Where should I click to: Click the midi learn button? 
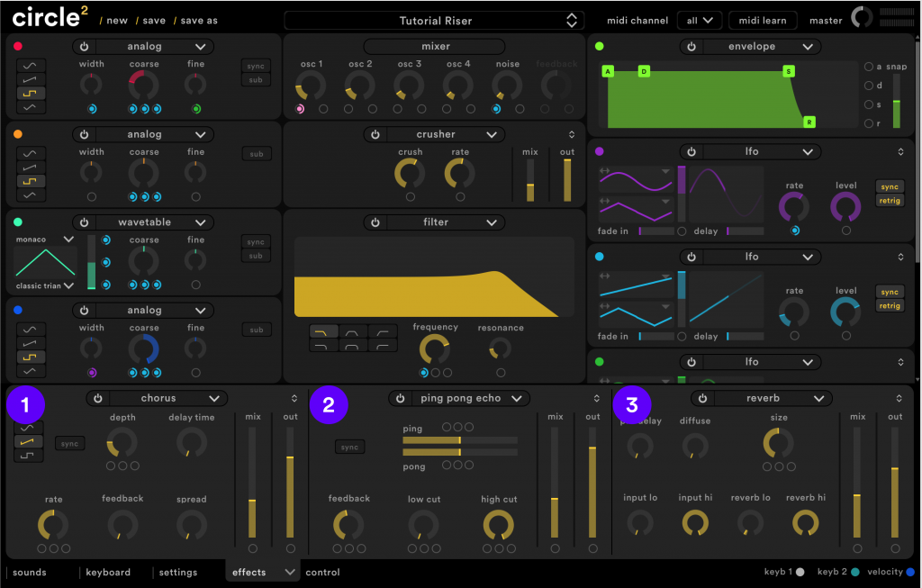click(x=763, y=21)
